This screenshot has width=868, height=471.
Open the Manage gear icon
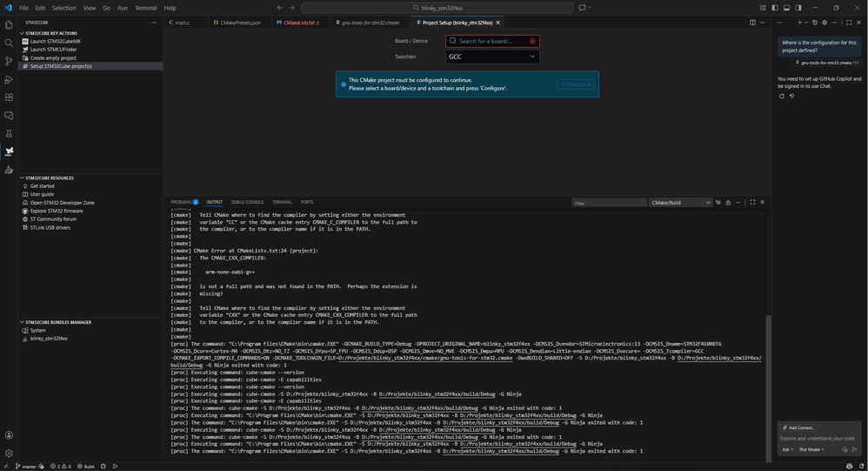[9, 453]
